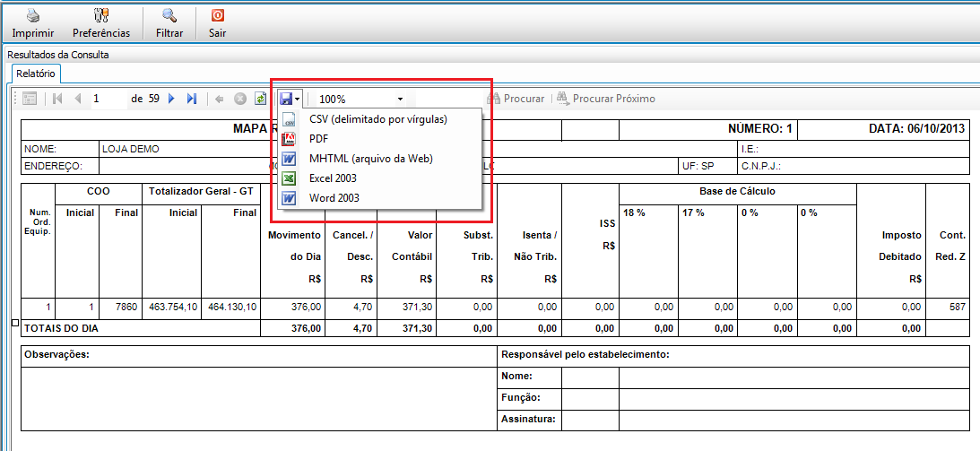Screen dimensions: 980x451
Task: Click the Procurar binoculars button
Action: pyautogui.click(x=516, y=99)
